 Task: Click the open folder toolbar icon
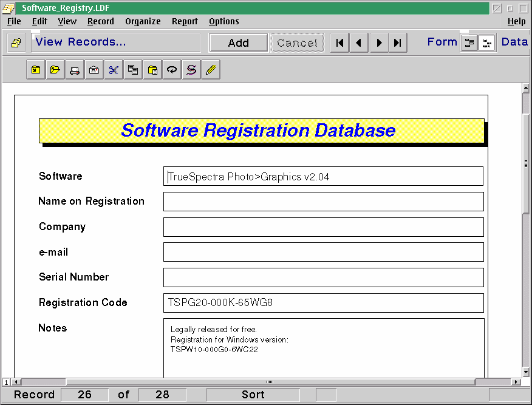click(55, 70)
